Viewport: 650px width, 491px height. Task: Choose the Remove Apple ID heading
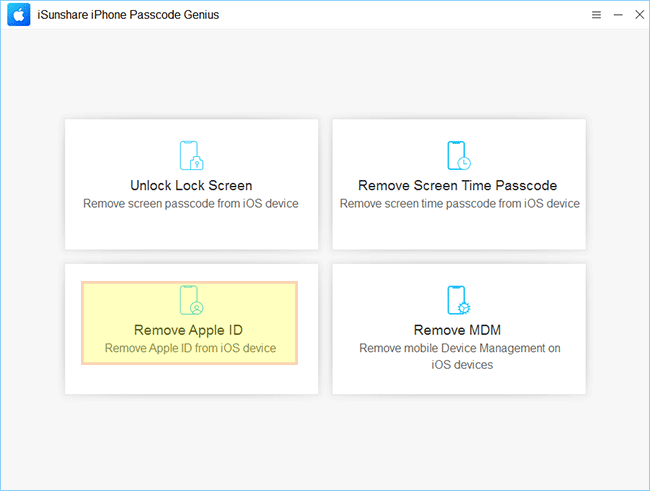point(189,330)
